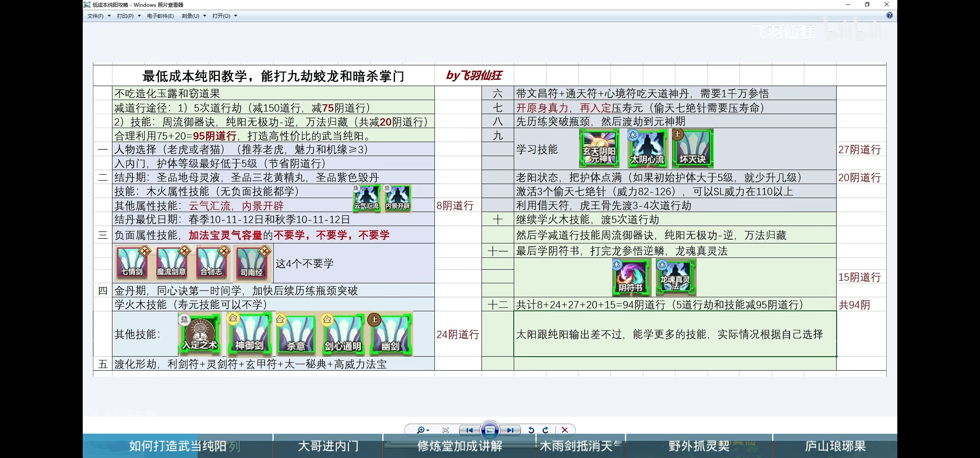Click the cell 先历练突破瓶颈，然后渡劫到元神期
The image size is (980, 458).
click(x=675, y=121)
